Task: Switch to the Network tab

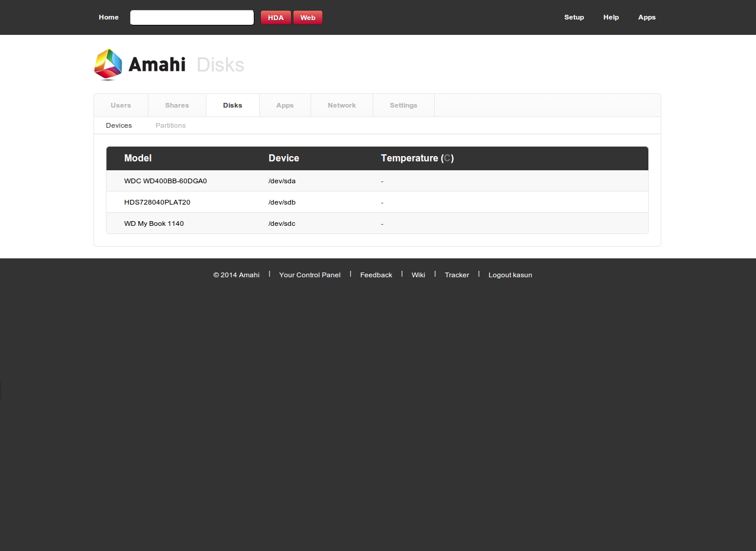Action: click(x=342, y=105)
